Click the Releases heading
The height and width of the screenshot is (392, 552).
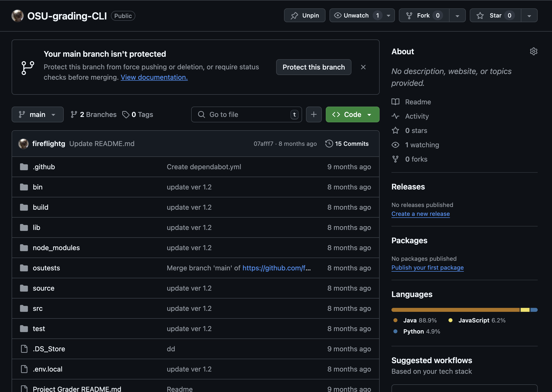408,187
